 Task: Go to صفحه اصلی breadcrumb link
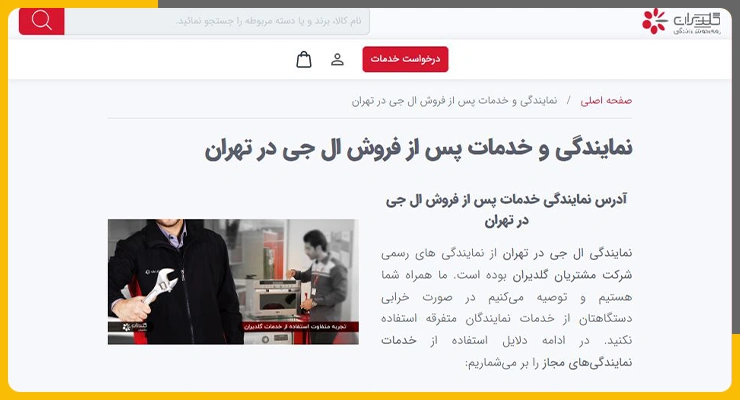[x=606, y=100]
